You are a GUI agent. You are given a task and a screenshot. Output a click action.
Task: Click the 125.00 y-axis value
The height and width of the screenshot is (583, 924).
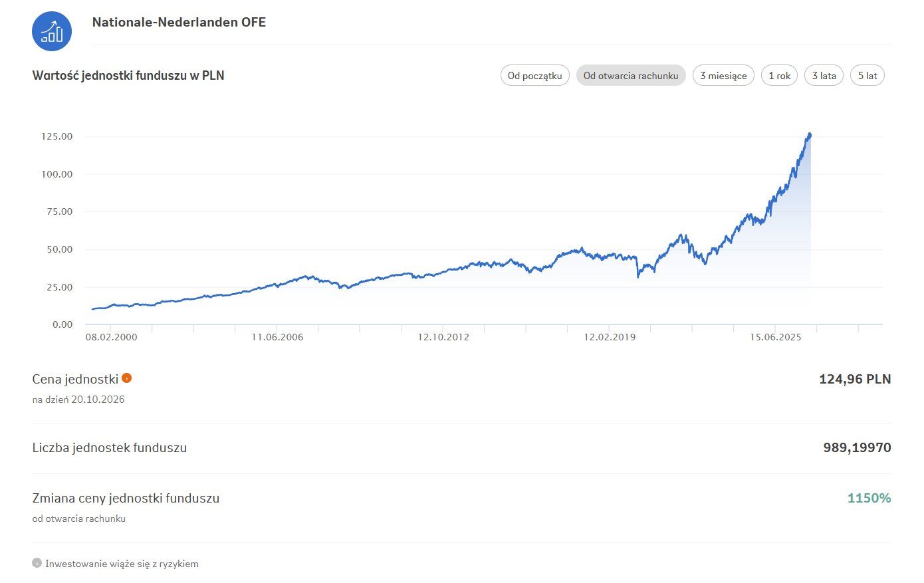(x=57, y=136)
